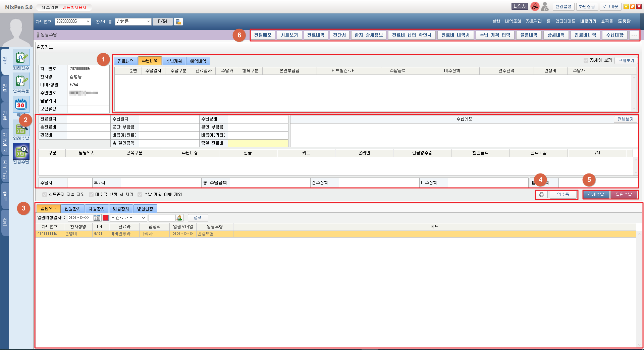The width and height of the screenshot is (644, 350).
Task: Switch to the 병실현황 tab
Action: tap(145, 209)
